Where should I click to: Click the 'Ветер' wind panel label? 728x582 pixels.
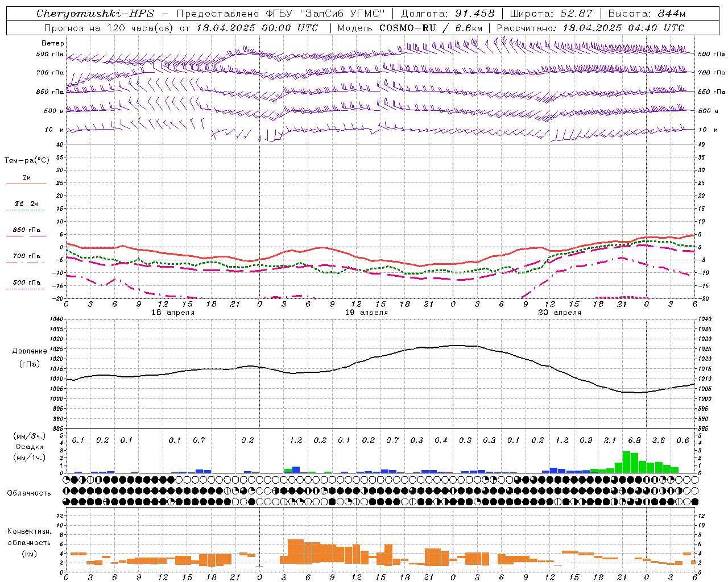(x=52, y=43)
